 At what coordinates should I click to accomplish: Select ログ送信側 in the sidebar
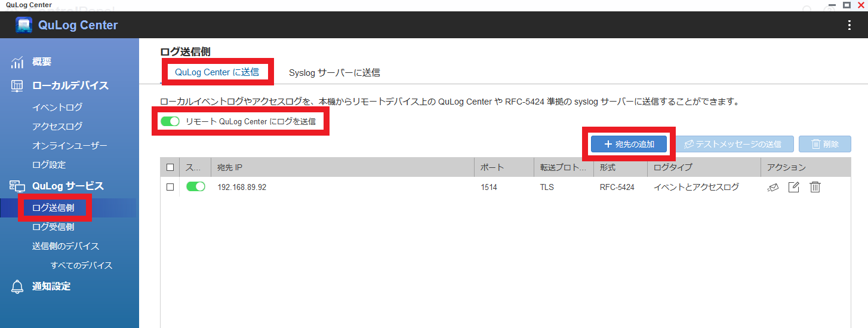(x=53, y=208)
